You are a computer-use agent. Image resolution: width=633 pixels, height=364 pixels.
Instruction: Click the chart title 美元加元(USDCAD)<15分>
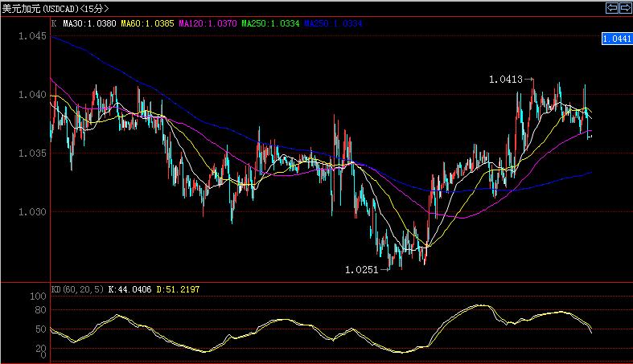[x=55, y=9]
